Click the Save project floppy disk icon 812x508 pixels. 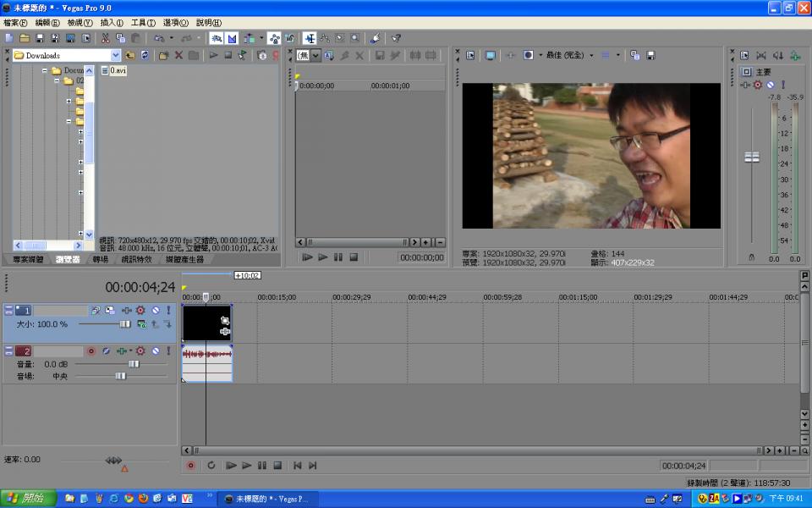click(x=40, y=38)
